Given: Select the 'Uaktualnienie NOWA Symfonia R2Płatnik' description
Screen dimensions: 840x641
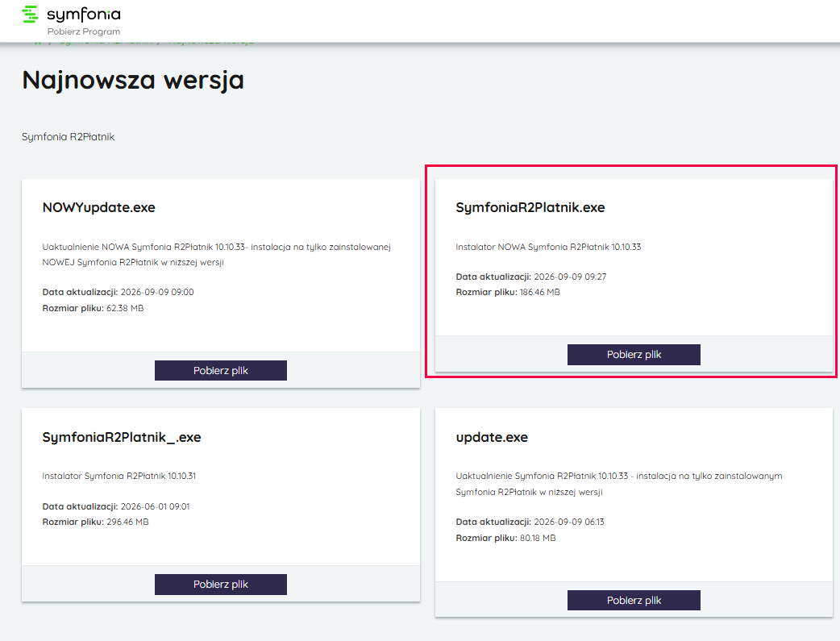Looking at the screenshot, I should click(216, 255).
